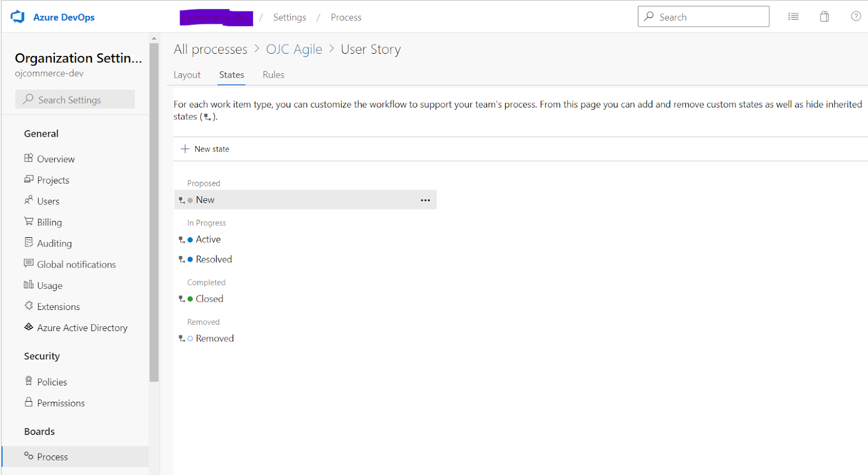The image size is (868, 475).
Task: Click the magnifier icon in Search Settings
Action: (28, 99)
